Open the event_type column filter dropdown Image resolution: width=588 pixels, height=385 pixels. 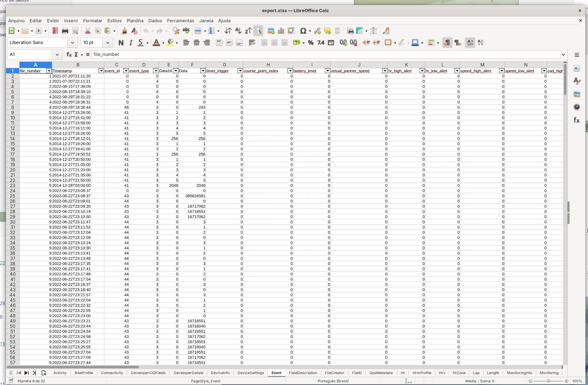pos(156,71)
